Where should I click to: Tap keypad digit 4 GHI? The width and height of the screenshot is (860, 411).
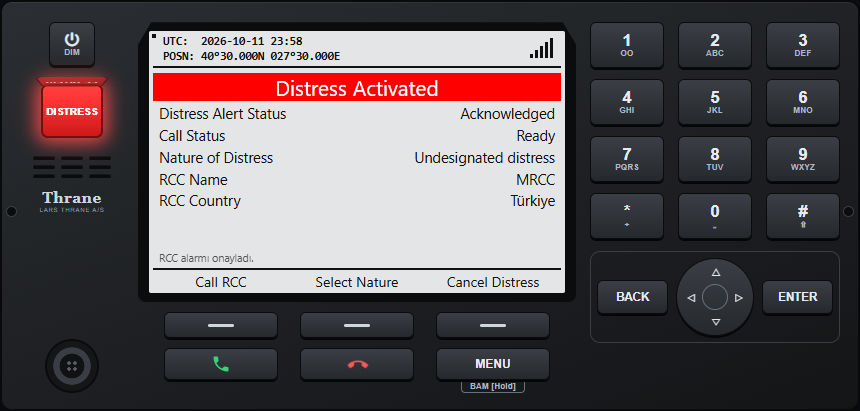pyautogui.click(x=627, y=102)
